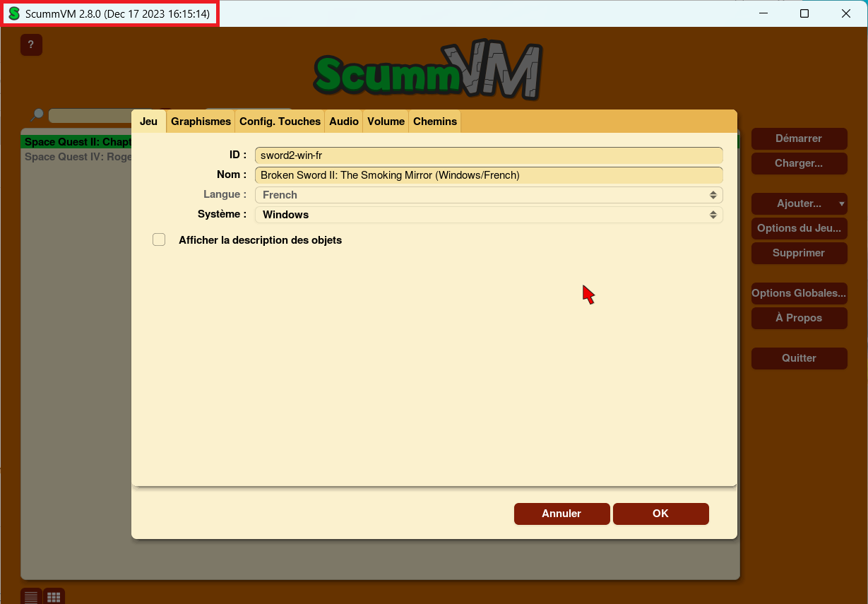Click the ScummVM logo
Screen dimensions: 868x604
click(x=428, y=71)
